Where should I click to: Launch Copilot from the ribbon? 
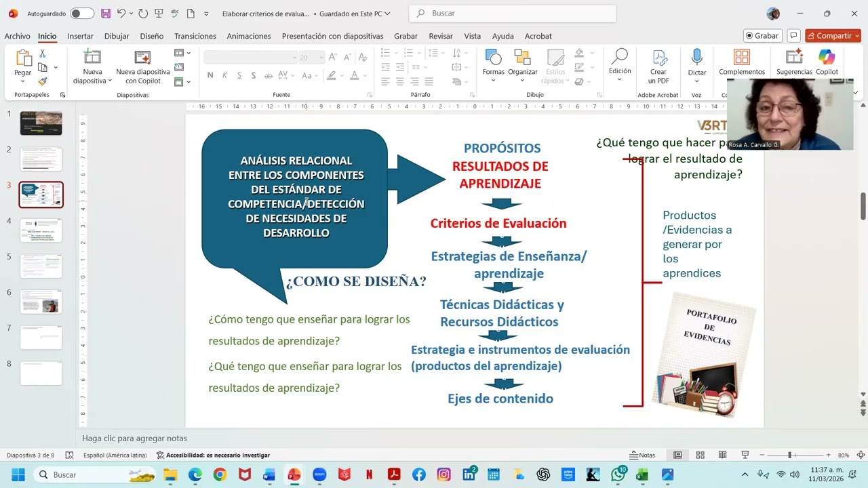pyautogui.click(x=827, y=62)
